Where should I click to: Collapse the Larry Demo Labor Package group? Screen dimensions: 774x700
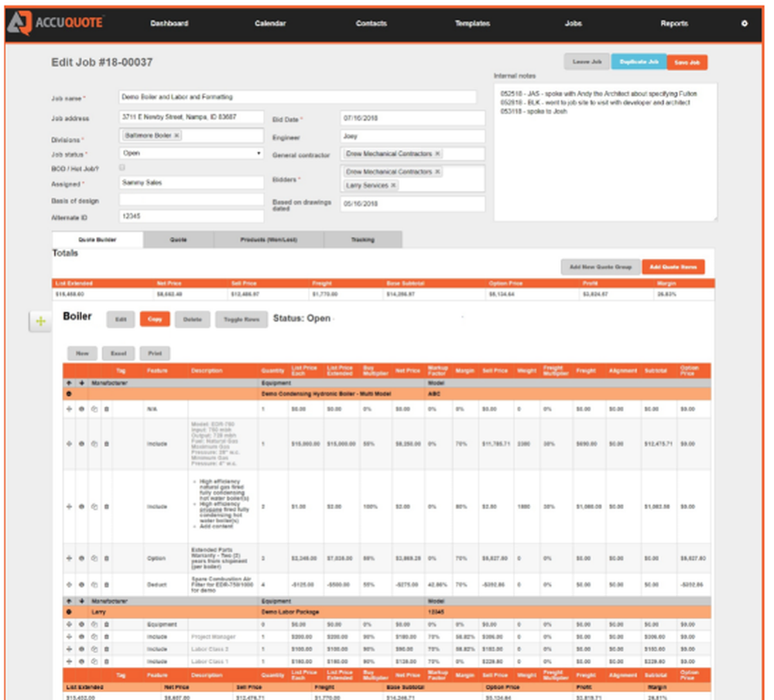click(69, 612)
